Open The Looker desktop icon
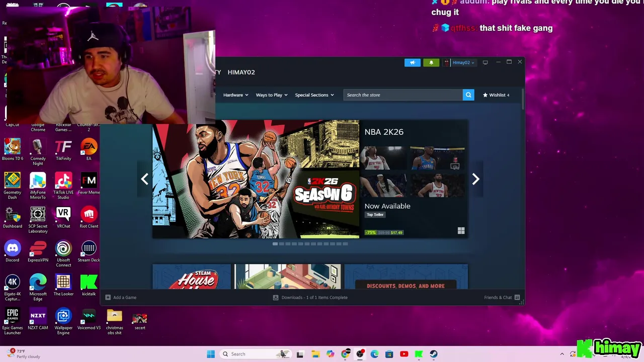Viewport: 644px width, 362px height. [63, 285]
